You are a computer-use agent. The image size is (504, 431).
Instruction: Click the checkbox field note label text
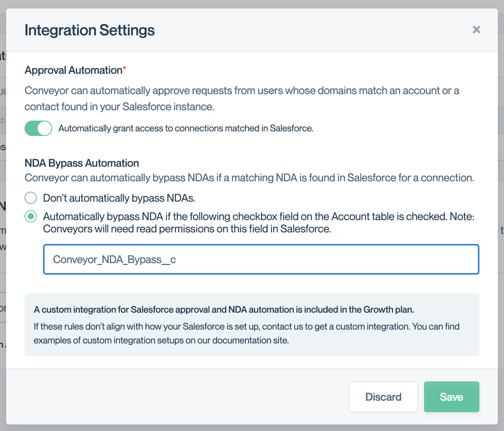point(259,223)
